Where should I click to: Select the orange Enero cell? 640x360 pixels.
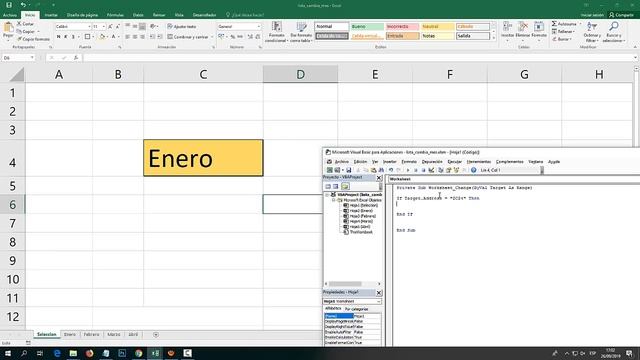pyautogui.click(x=203, y=158)
